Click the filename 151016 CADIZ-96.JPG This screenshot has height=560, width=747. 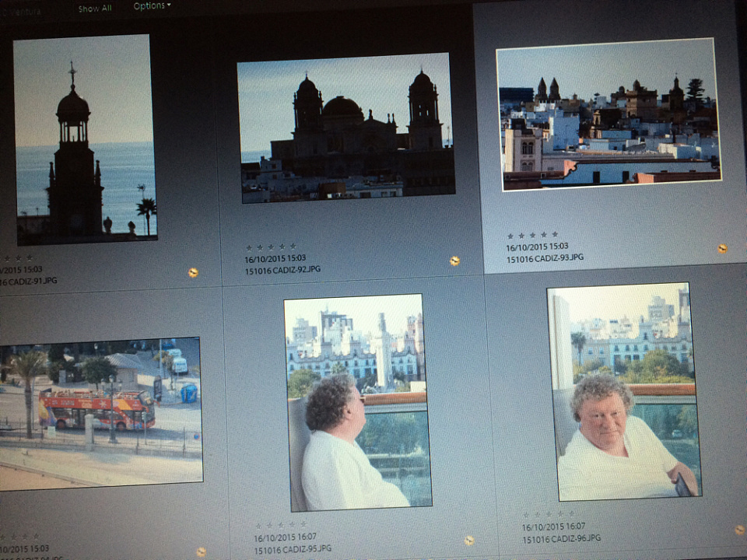tap(562, 538)
